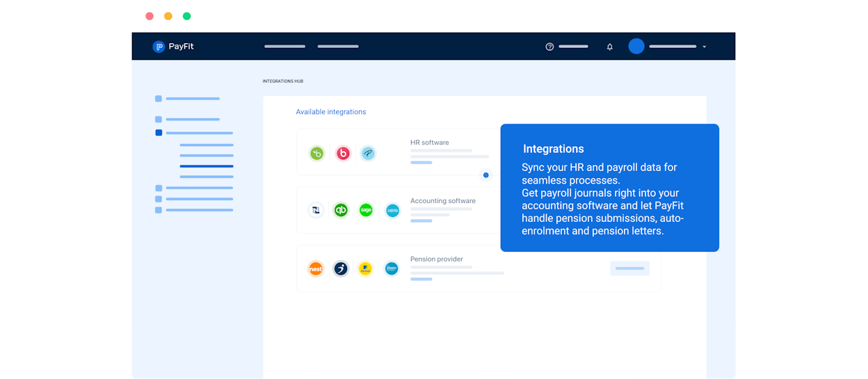Viewport: 868px width, 379px height.
Task: Click the 'Accounting software' heading
Action: point(443,201)
